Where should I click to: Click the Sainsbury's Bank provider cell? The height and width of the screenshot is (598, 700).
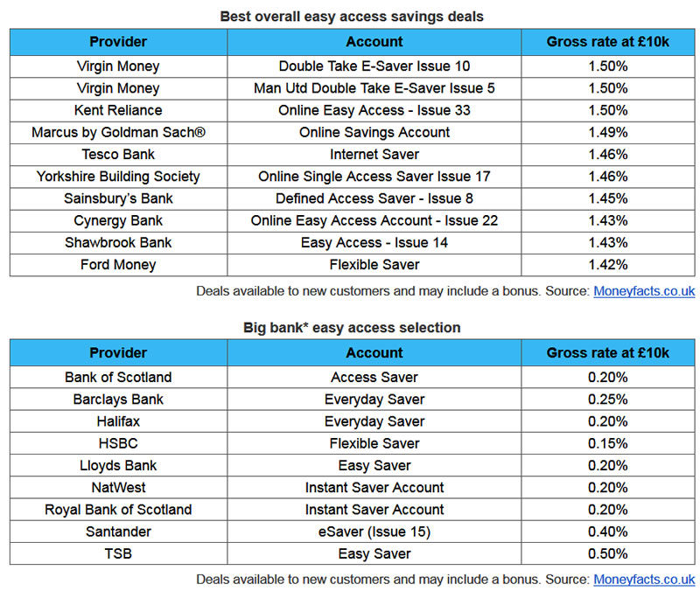(118, 198)
